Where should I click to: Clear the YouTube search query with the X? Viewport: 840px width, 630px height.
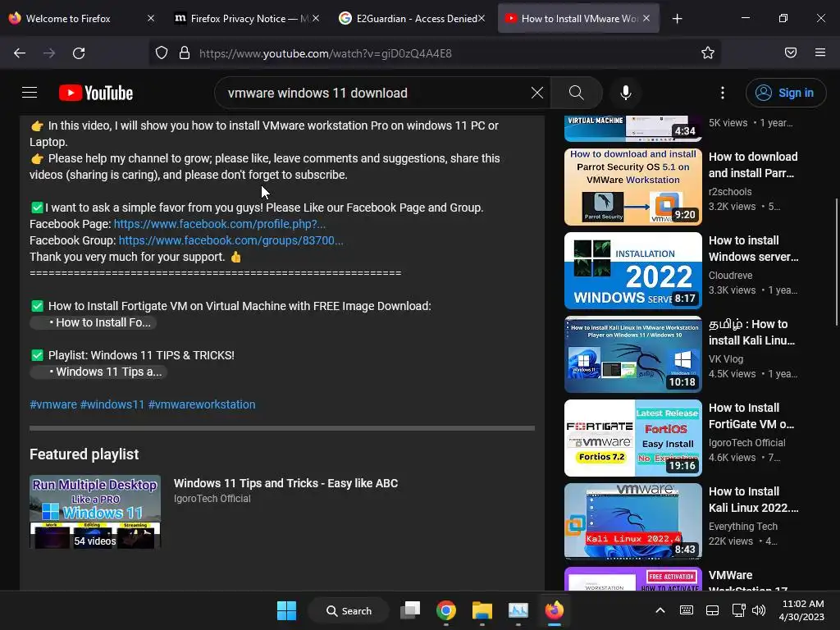[x=536, y=93]
